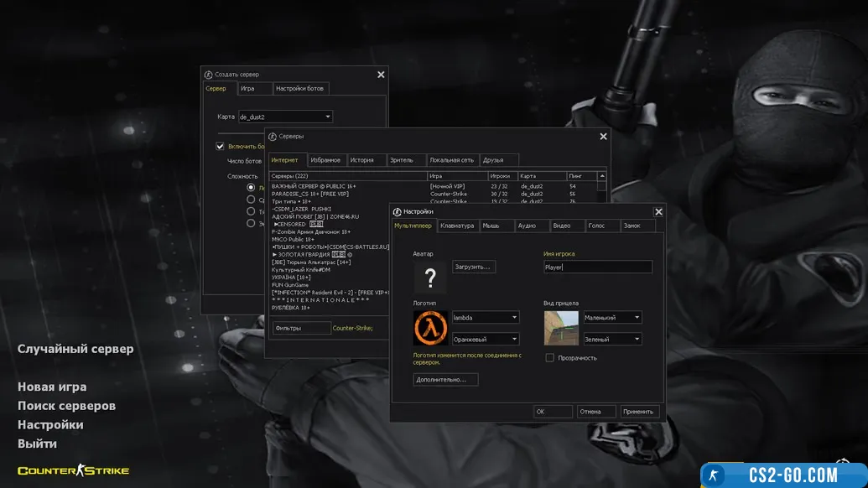
Task: Click the Загрузить… avatar button
Action: coord(474,267)
